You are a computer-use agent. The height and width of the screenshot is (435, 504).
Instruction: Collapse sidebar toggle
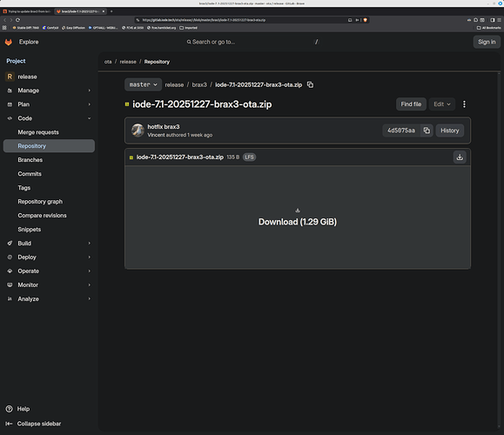tap(33, 424)
